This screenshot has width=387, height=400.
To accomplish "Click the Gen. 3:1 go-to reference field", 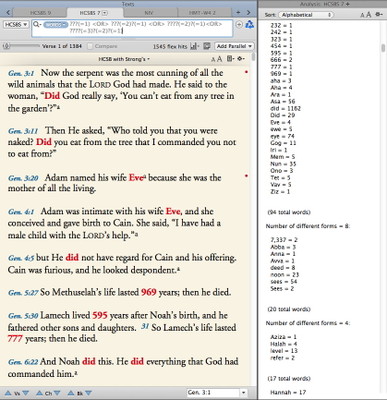I will click(x=213, y=393).
